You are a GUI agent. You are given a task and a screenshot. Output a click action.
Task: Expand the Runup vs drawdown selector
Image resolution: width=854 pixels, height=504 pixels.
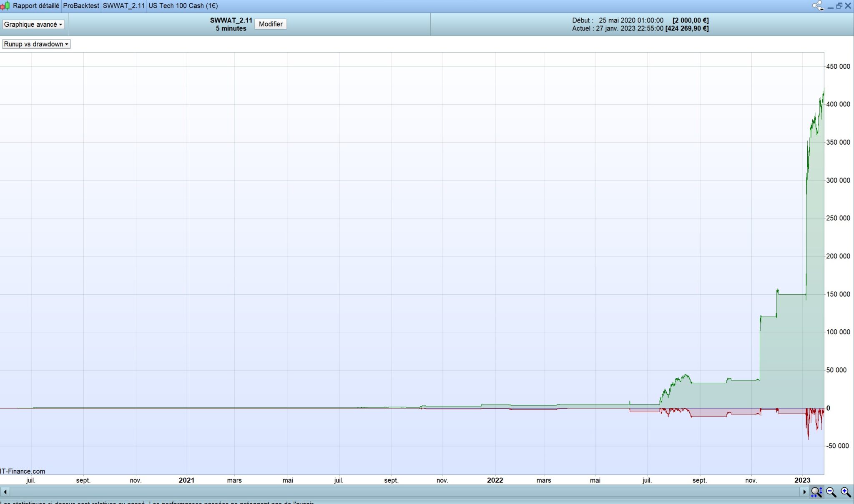(x=36, y=44)
